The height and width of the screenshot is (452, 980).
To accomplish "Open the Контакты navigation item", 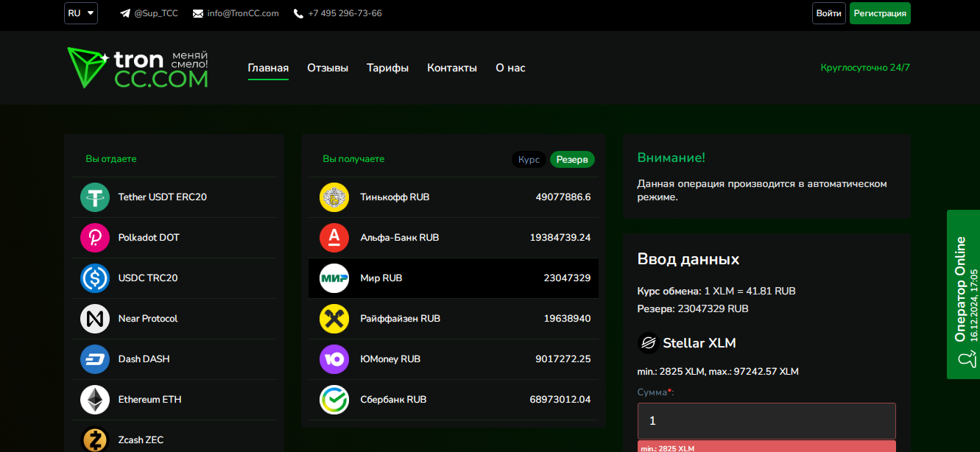I will point(452,68).
